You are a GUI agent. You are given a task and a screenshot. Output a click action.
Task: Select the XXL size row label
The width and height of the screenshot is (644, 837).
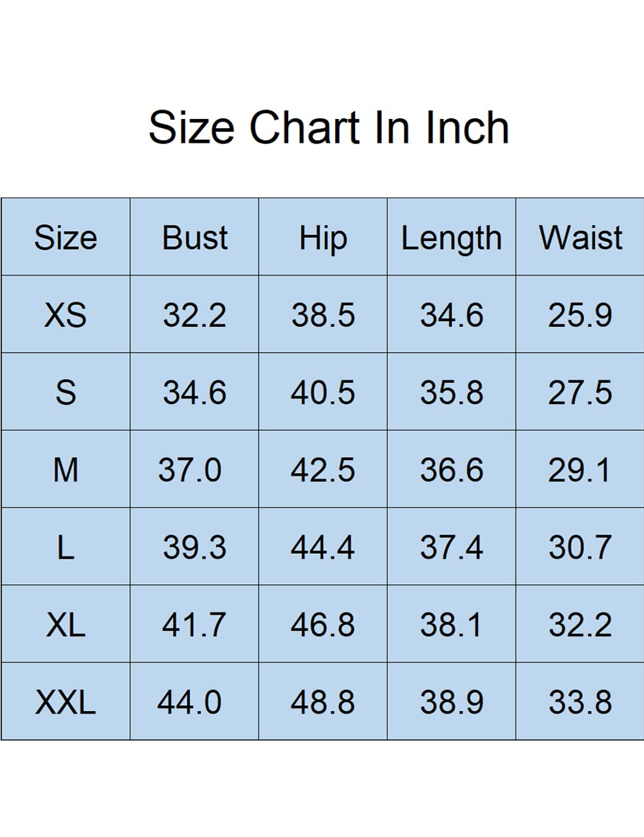pyautogui.click(x=66, y=702)
